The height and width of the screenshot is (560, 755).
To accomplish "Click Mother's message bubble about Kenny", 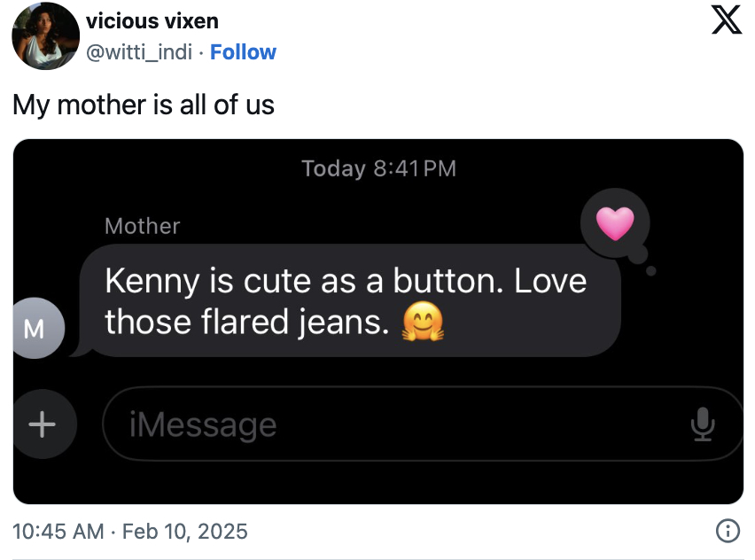I will click(x=346, y=301).
